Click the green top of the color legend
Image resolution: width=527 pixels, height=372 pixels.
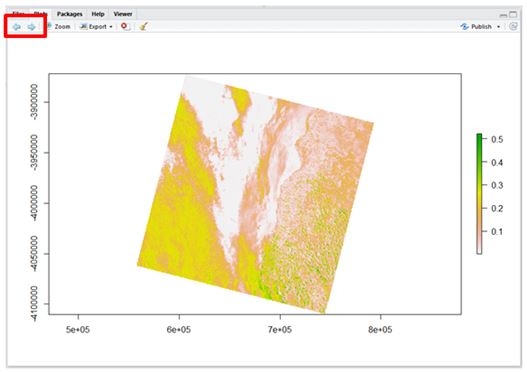(x=479, y=138)
